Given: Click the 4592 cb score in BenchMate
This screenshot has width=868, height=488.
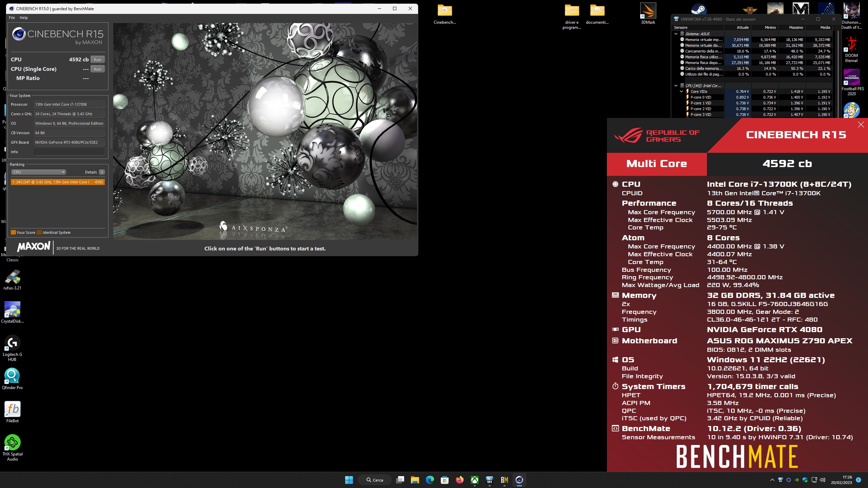Looking at the screenshot, I should point(787,164).
